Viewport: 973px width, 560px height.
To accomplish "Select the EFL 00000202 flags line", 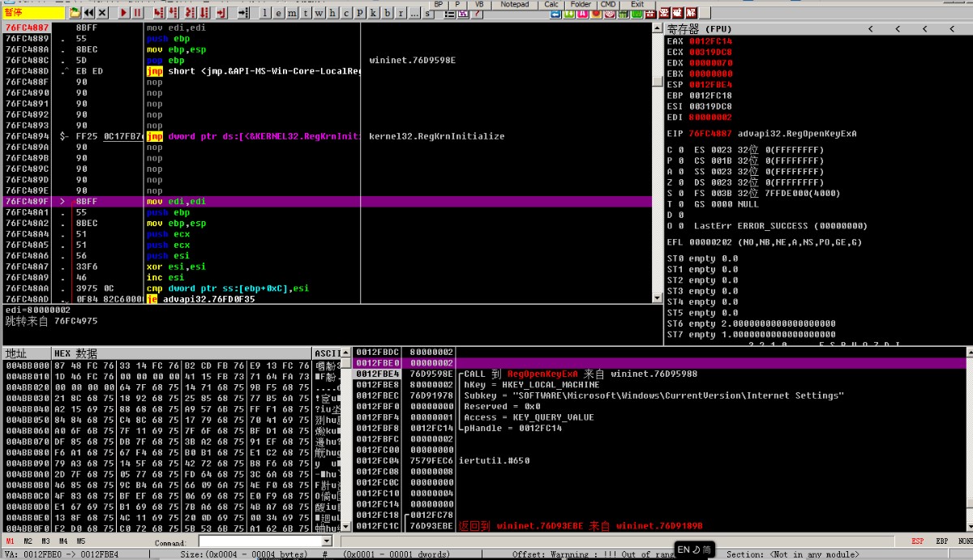I will [765, 242].
